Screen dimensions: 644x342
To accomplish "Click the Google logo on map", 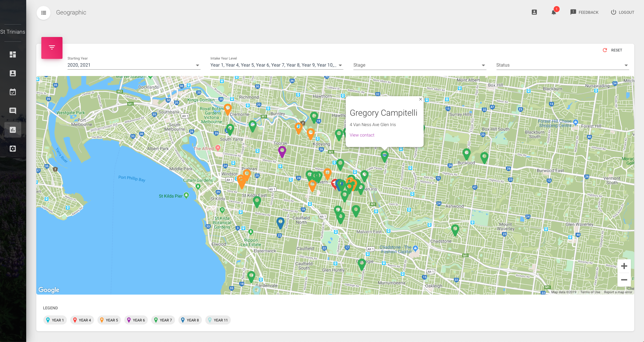I will pyautogui.click(x=49, y=290).
